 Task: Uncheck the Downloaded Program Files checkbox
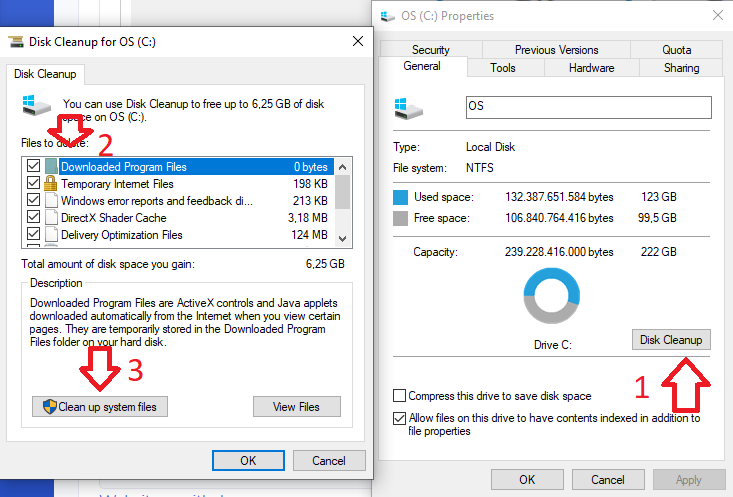tap(33, 167)
